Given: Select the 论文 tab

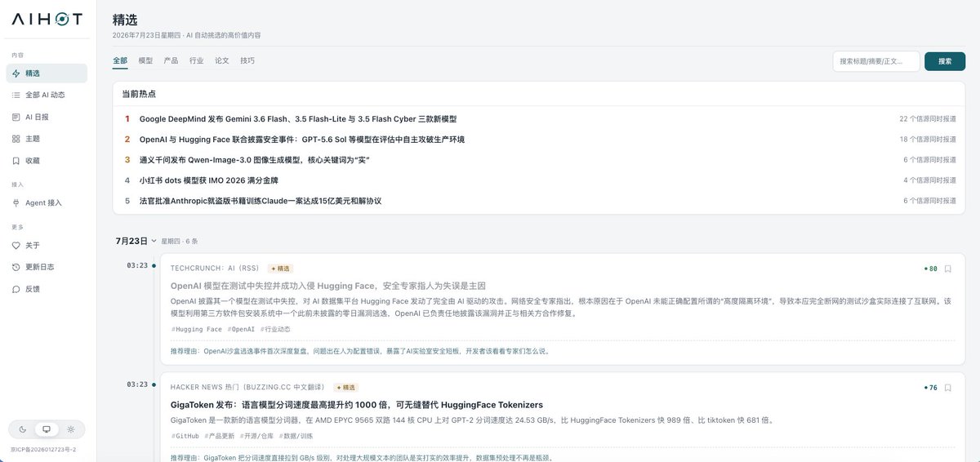Looking at the screenshot, I should click(222, 60).
